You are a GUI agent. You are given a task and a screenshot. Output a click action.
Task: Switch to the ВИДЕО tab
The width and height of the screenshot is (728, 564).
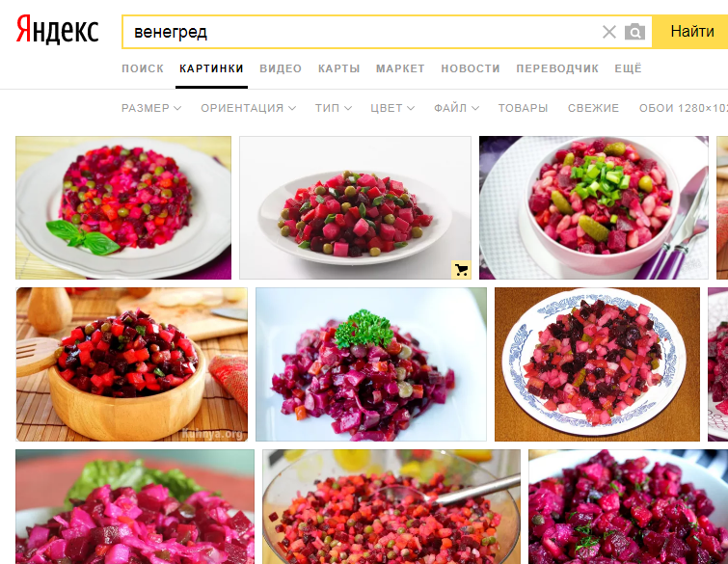point(281,68)
